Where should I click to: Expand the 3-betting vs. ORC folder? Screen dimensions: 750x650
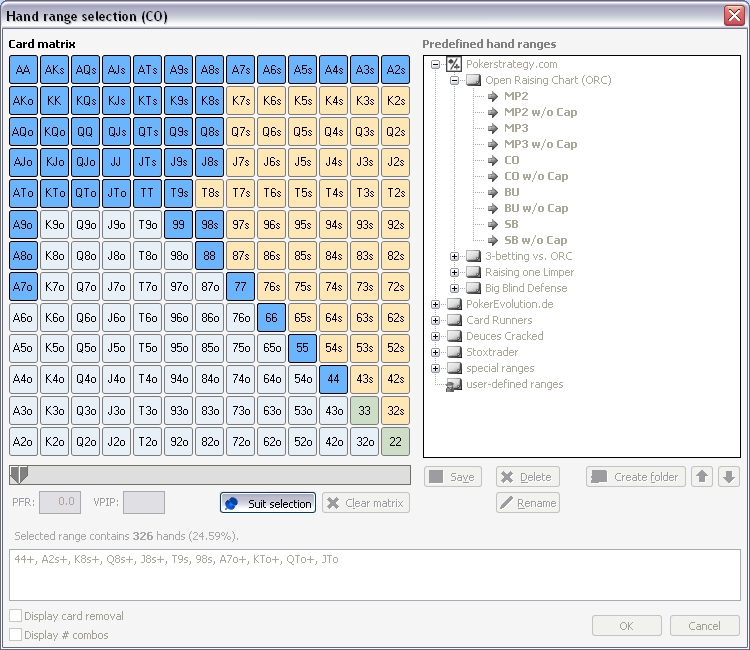[454, 256]
